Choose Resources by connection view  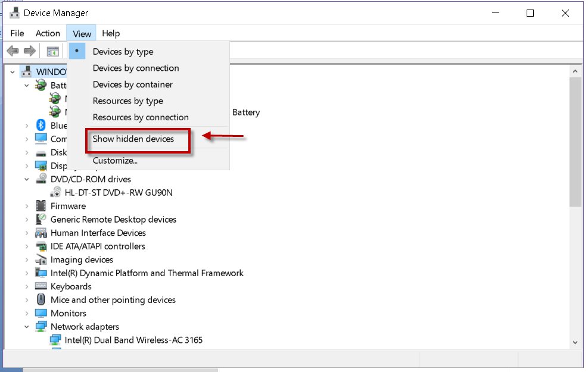pyautogui.click(x=141, y=117)
